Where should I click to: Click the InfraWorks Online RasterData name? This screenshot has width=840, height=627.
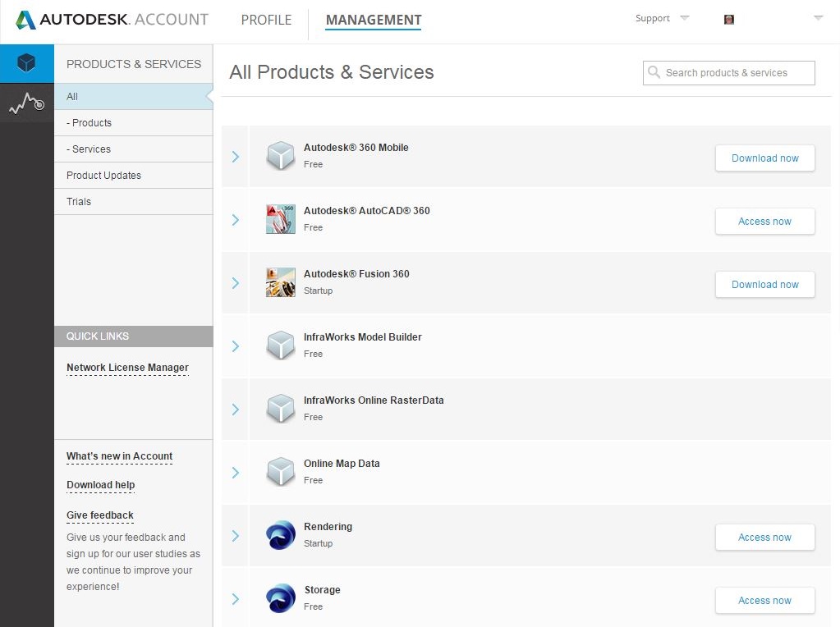pos(374,400)
